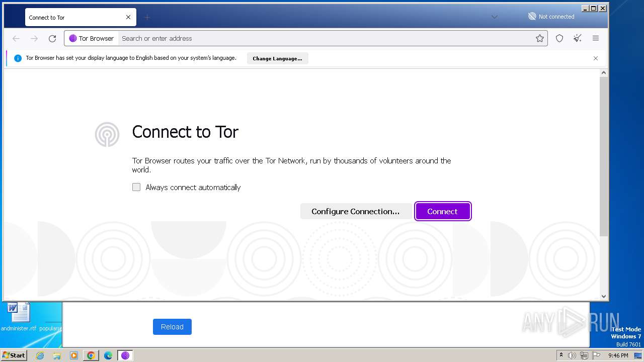This screenshot has width=644, height=362.
Task: Maximize the Tor Browser window
Action: click(594, 8)
